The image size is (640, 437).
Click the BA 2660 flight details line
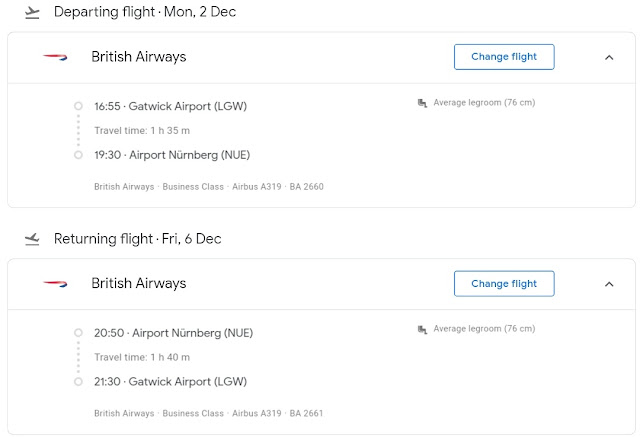tap(208, 186)
